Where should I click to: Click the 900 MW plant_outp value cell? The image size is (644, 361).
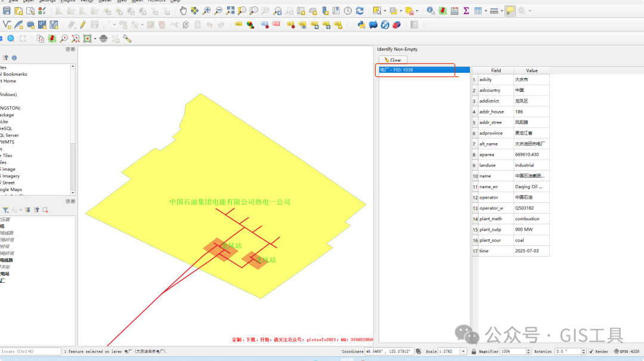(x=531, y=229)
